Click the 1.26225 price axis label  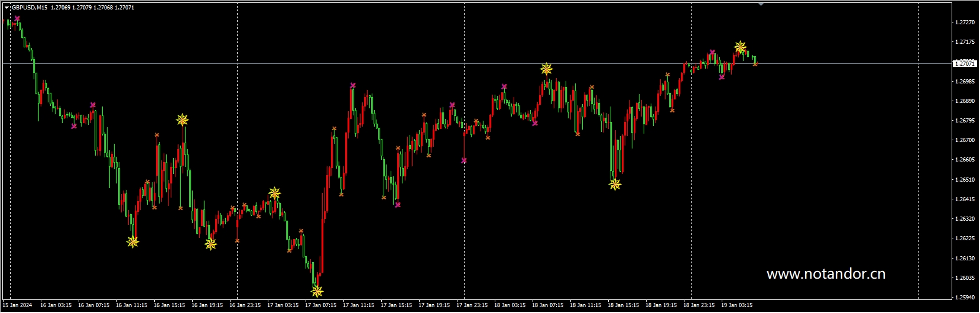[965, 238]
